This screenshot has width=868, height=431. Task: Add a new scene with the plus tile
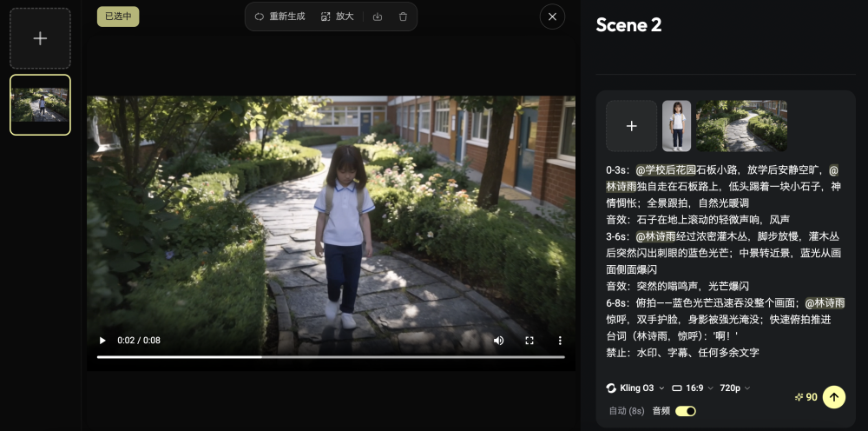tap(41, 38)
